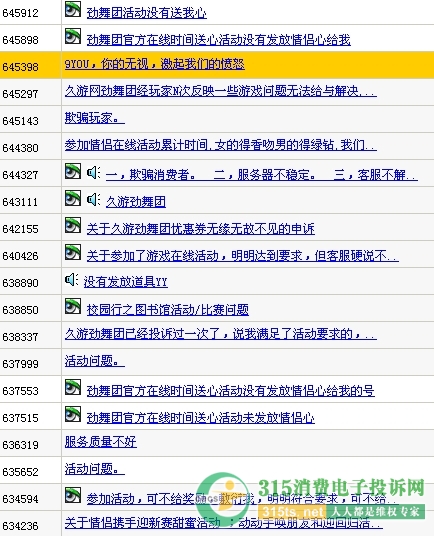Click the speaker icon in row 644327
This screenshot has height=536, width=434.
point(93,172)
